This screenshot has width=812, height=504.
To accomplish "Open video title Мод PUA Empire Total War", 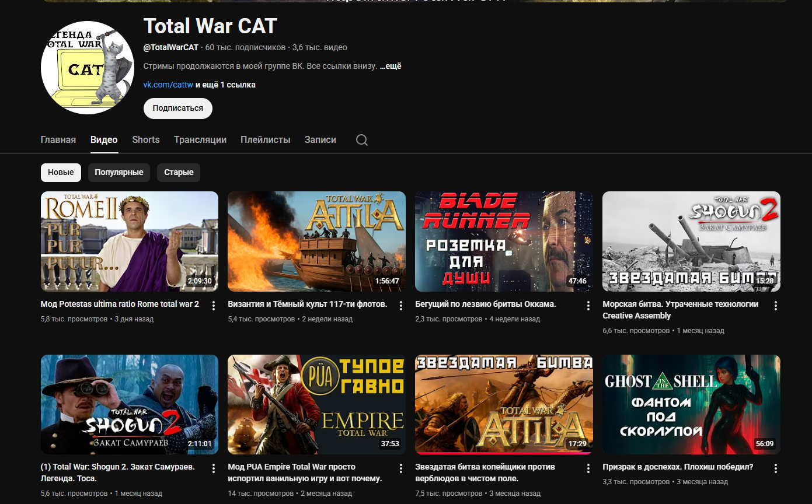I will coord(305,473).
